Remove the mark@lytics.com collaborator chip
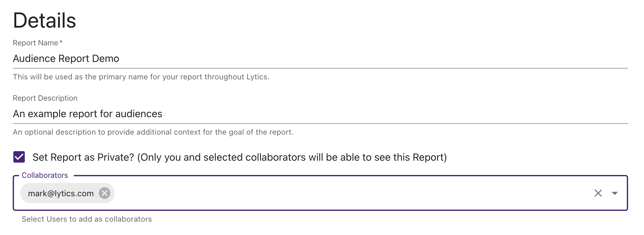644x235 pixels. click(x=104, y=193)
